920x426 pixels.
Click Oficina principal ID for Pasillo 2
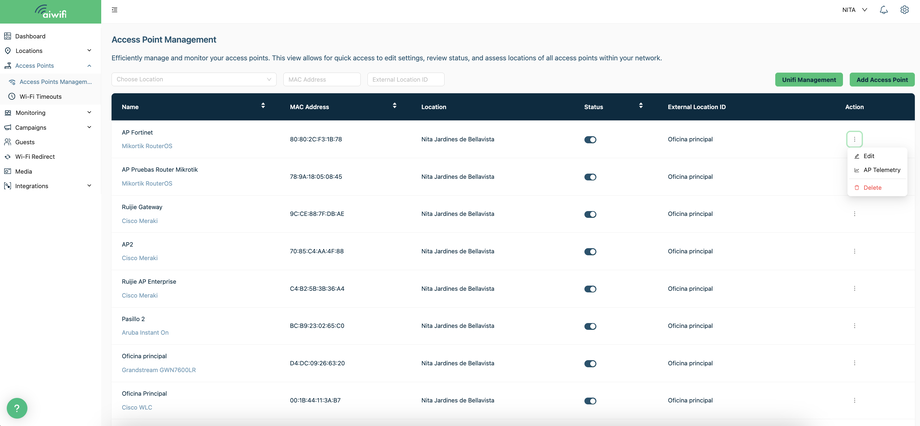click(691, 326)
